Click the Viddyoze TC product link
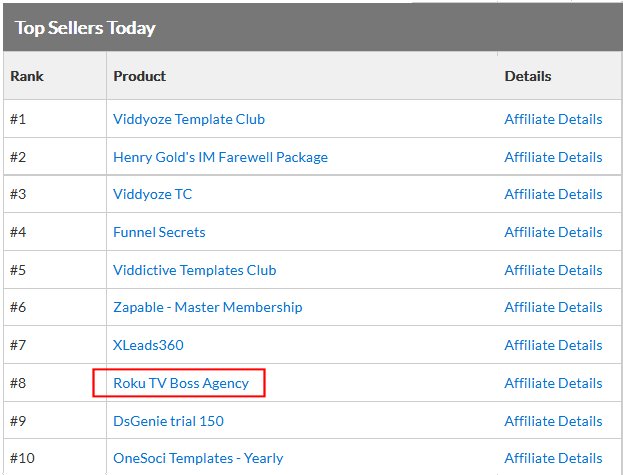 pos(153,194)
